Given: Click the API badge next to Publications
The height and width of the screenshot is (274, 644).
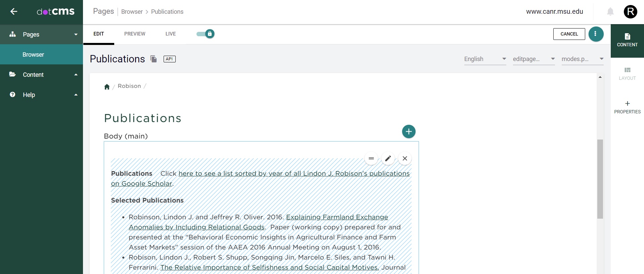Looking at the screenshot, I should click(x=169, y=59).
